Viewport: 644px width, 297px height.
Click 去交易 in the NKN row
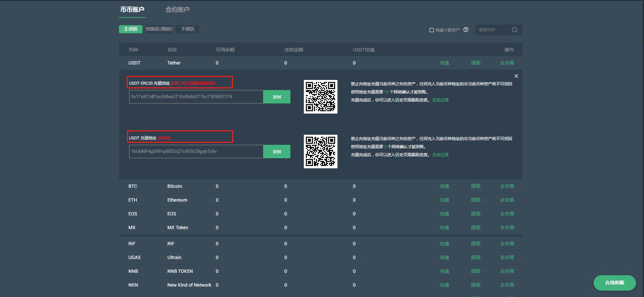tap(507, 285)
